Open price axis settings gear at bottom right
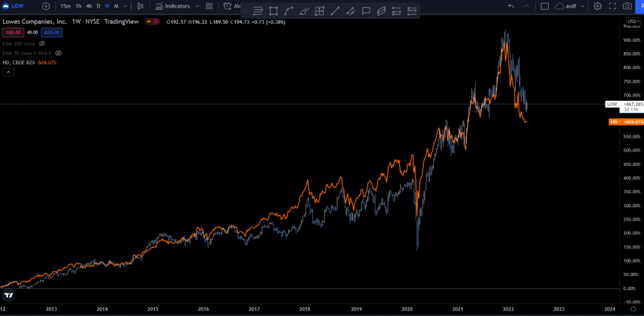 click(632, 309)
